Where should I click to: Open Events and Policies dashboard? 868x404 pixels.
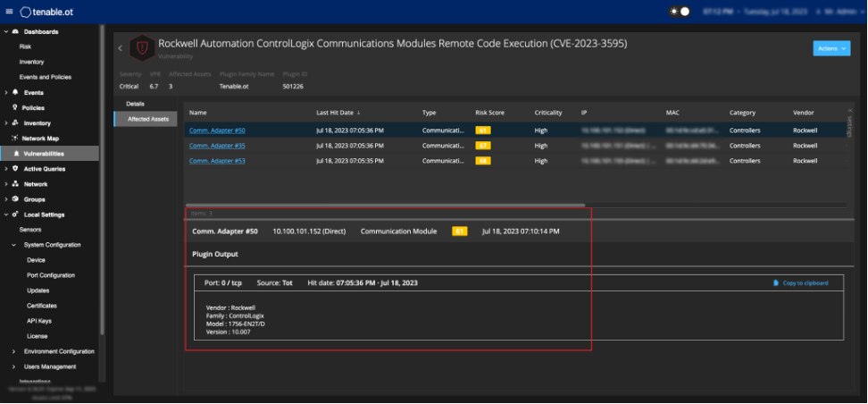(46, 77)
